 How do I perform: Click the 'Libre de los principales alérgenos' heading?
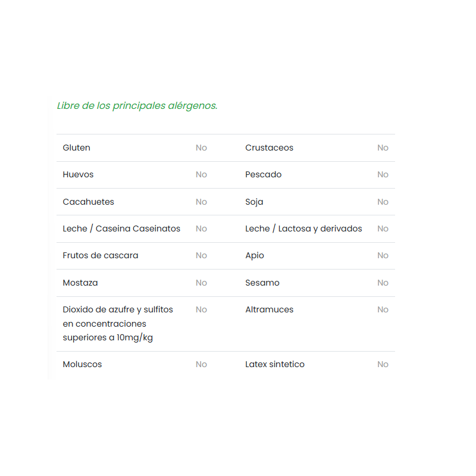(137, 106)
